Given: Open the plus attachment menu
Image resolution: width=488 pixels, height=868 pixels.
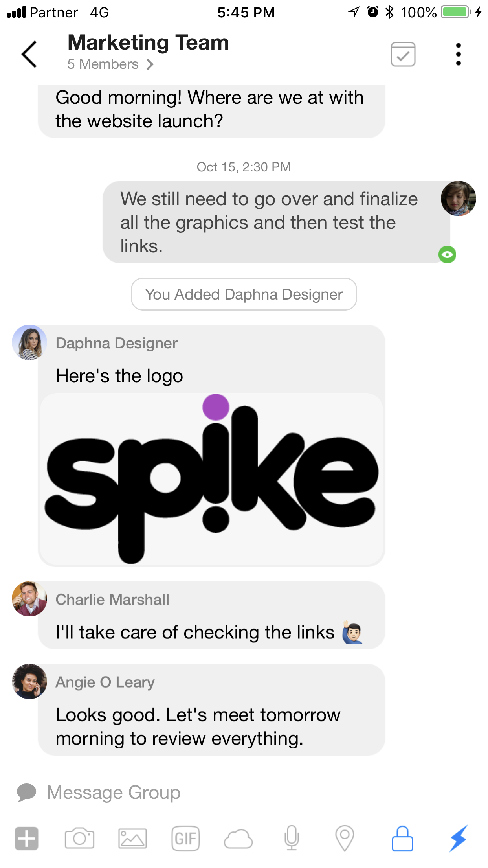Looking at the screenshot, I should click(x=27, y=839).
